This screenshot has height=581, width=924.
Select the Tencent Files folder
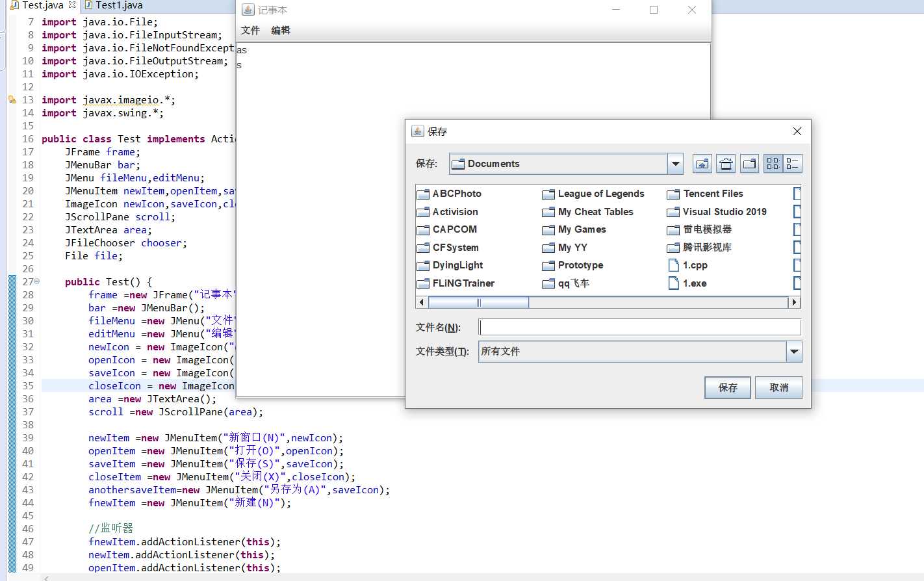point(705,194)
